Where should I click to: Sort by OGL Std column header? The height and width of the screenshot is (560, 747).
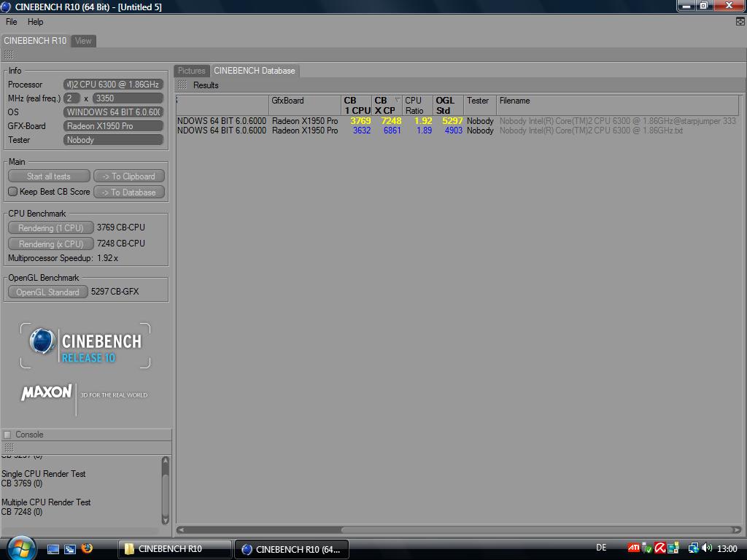pyautogui.click(x=448, y=105)
